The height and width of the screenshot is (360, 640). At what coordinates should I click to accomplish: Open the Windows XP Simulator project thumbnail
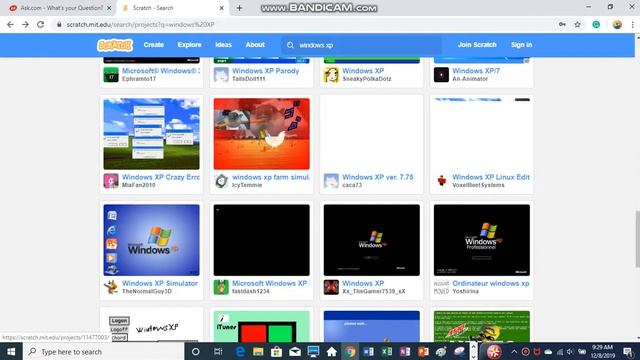pyautogui.click(x=151, y=240)
